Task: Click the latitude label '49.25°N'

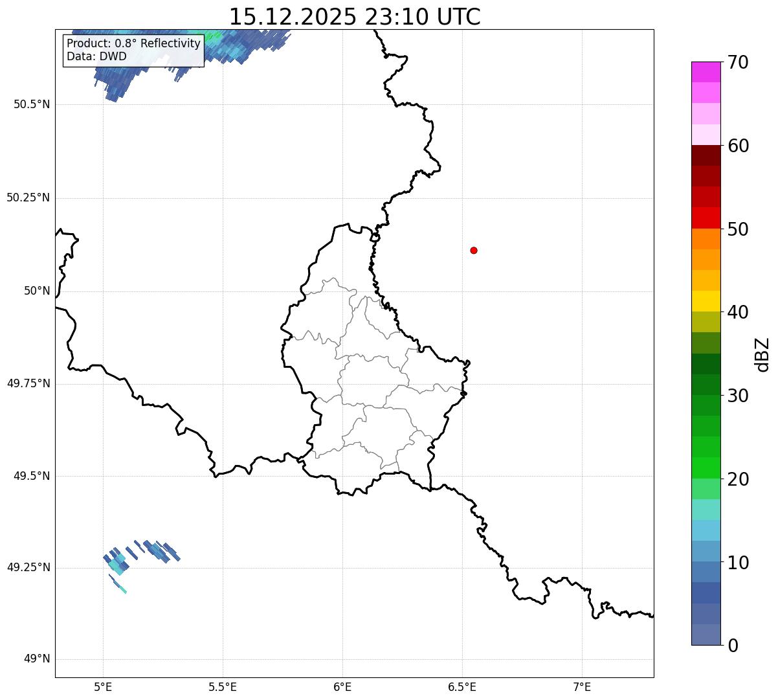Action: (x=28, y=567)
